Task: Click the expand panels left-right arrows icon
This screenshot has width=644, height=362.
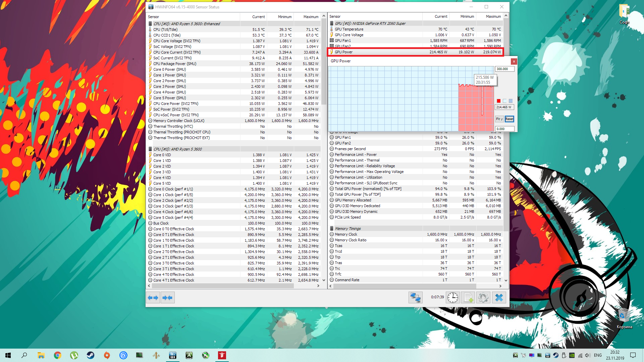Action: (153, 297)
